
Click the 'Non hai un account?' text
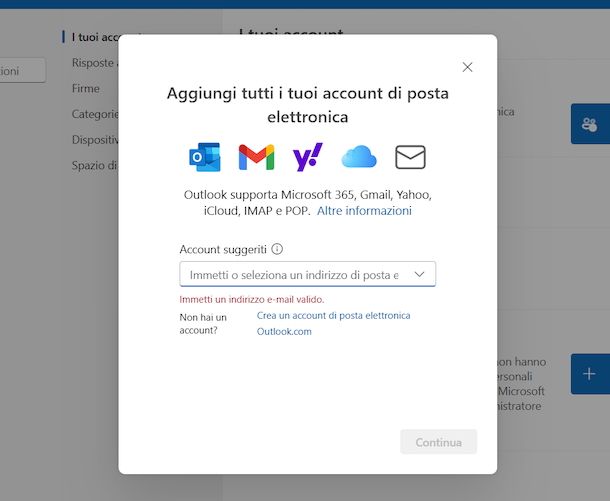coord(203,324)
